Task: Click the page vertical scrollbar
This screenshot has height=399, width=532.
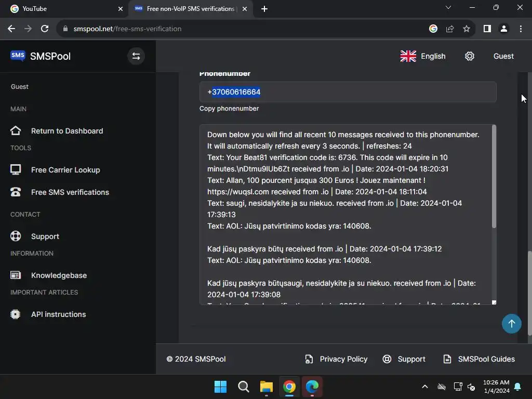Action: [x=529, y=293]
